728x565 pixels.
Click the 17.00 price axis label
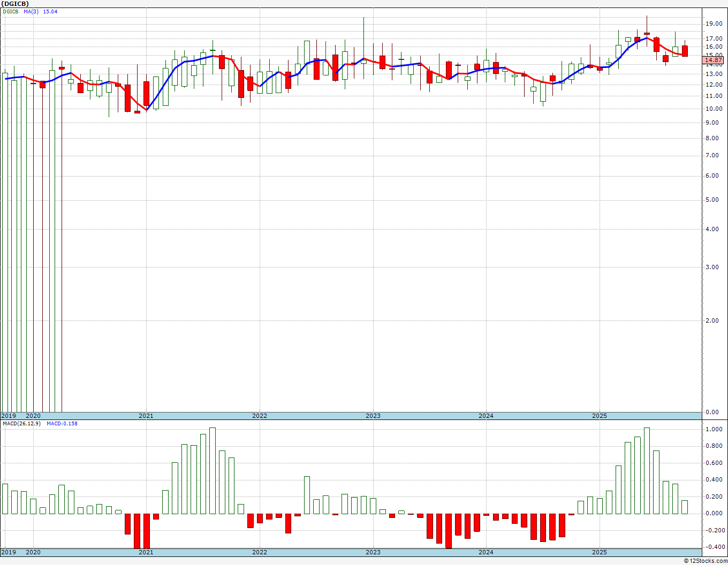714,39
